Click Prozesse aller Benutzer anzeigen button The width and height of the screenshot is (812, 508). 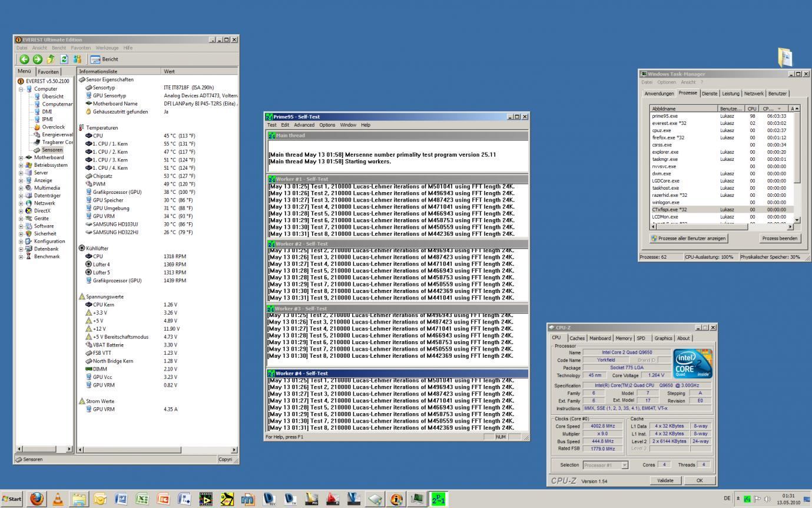(689, 239)
